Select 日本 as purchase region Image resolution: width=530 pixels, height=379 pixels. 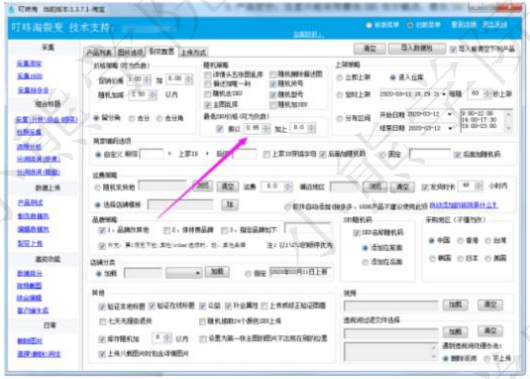(460, 259)
